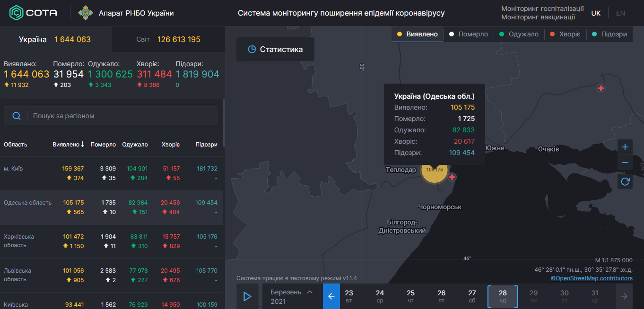Go to previous dates with blue arrow
The image size is (644, 309).
[x=331, y=296]
